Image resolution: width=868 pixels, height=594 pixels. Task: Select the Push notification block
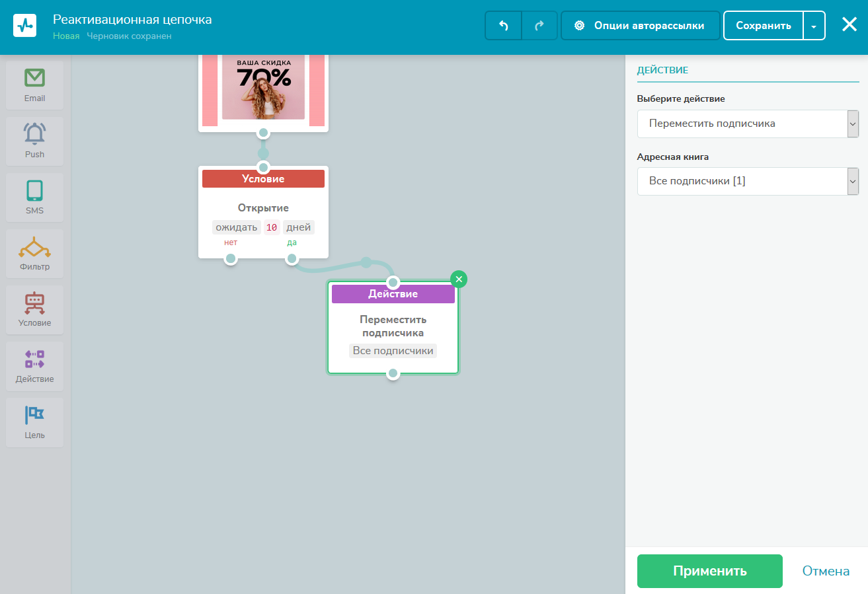(x=35, y=141)
